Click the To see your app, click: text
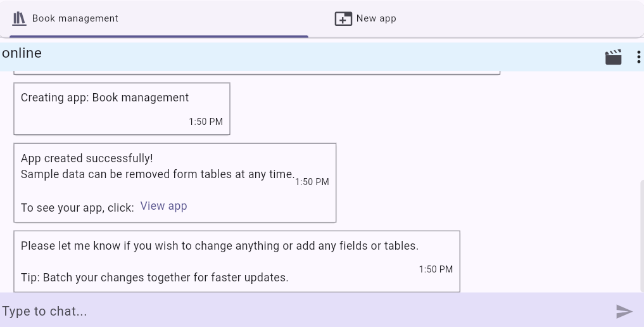Screen dimensions: 644x327 [x=77, y=207]
